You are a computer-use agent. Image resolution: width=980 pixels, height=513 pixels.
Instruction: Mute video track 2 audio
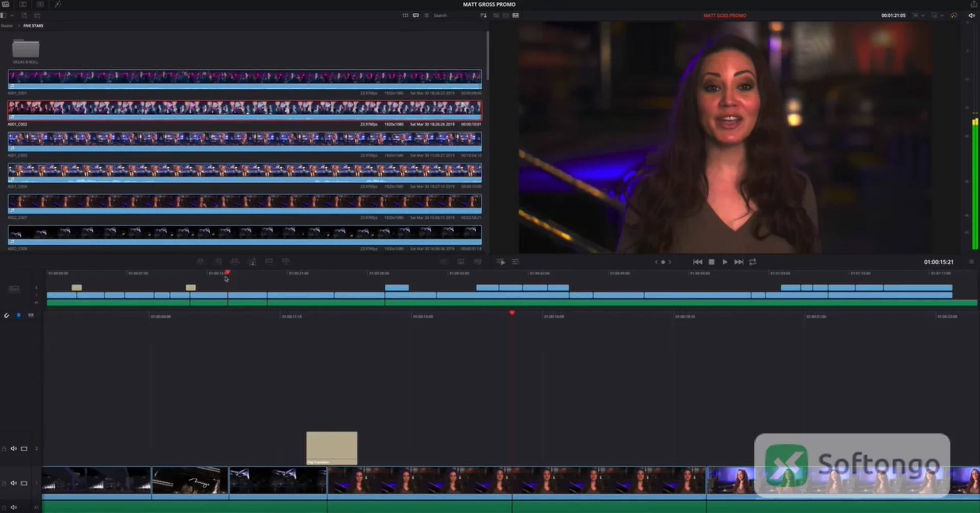[x=14, y=449]
